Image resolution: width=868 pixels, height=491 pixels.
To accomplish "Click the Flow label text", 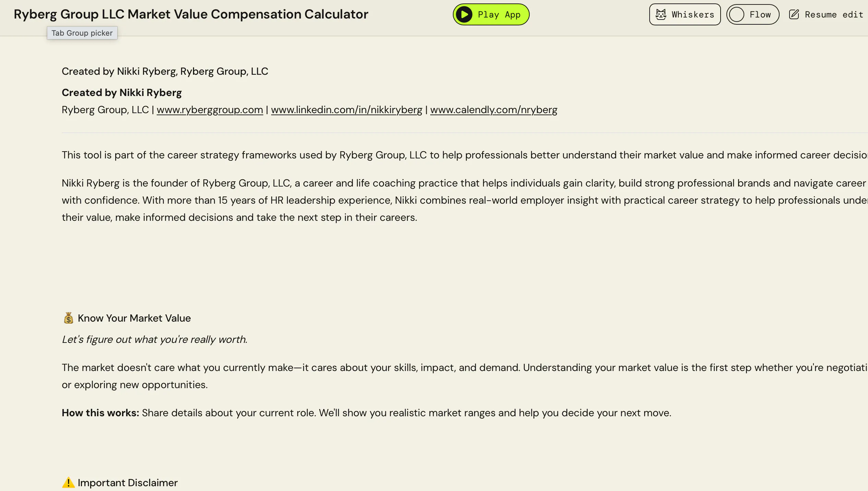I will [760, 15].
